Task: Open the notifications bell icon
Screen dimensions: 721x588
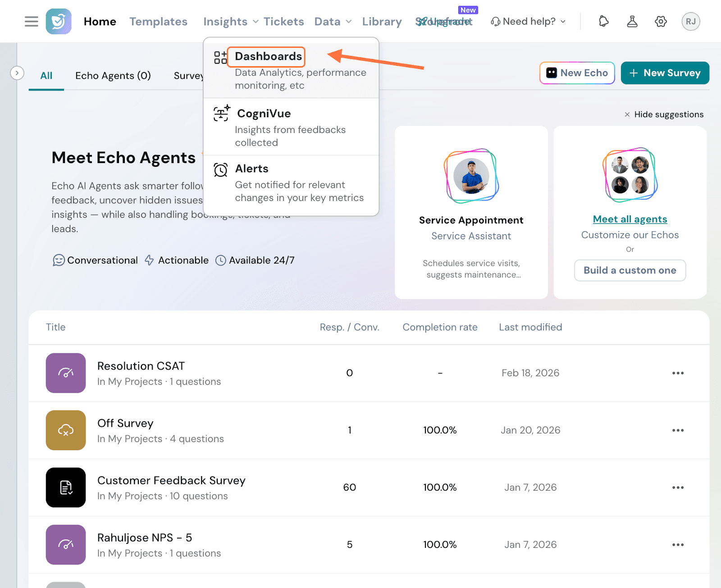Action: (603, 22)
